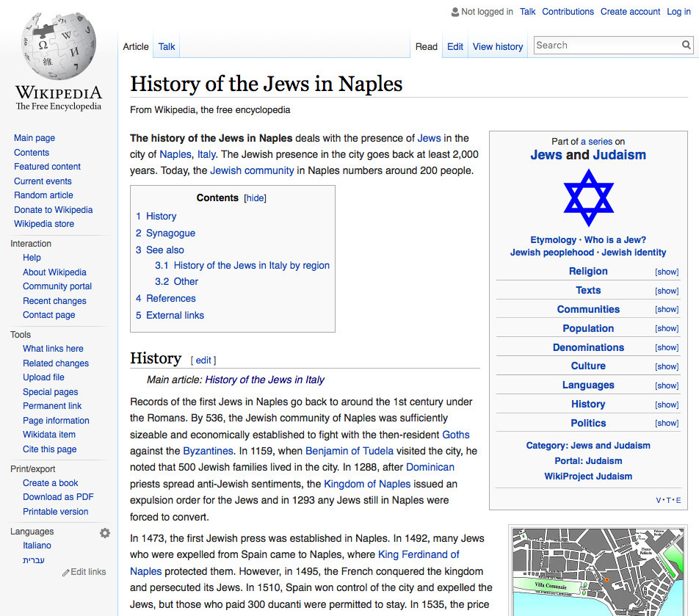Click Category: Jews and Judaism link
This screenshot has height=616, width=699.
588,445
